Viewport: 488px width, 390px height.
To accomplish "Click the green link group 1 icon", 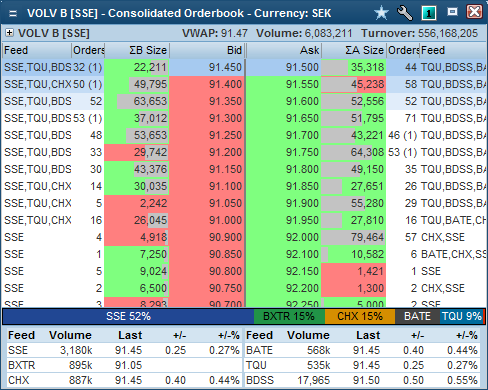I will [429, 13].
